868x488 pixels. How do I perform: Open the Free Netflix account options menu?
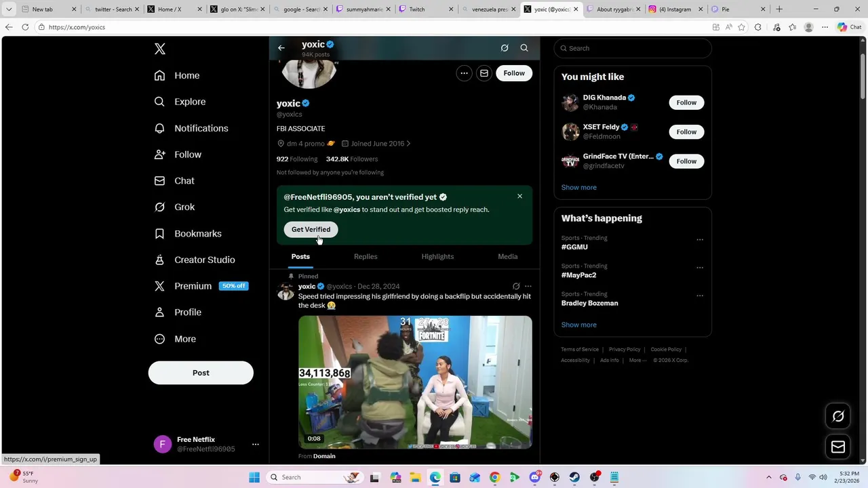(x=256, y=445)
